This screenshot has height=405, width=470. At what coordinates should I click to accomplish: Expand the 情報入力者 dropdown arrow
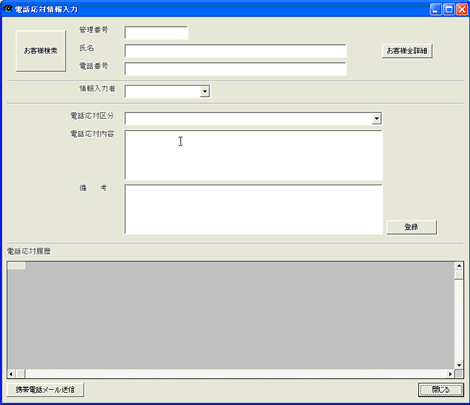pyautogui.click(x=205, y=91)
